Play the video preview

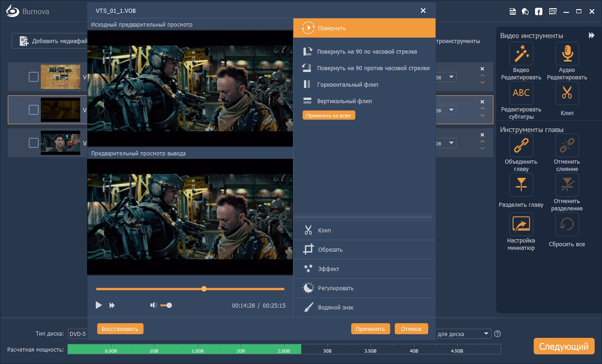[x=99, y=305]
